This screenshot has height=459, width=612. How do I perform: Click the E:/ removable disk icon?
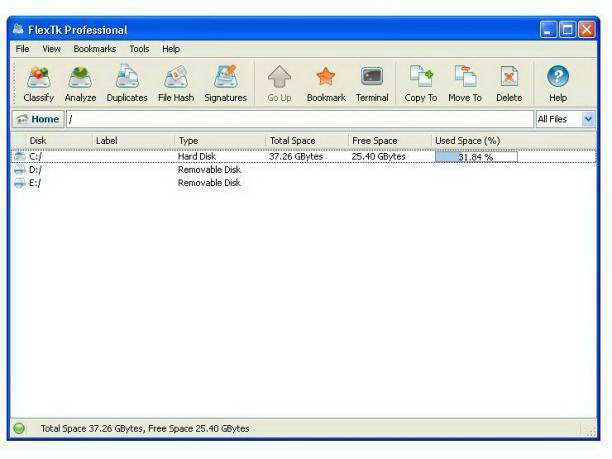tap(20, 183)
